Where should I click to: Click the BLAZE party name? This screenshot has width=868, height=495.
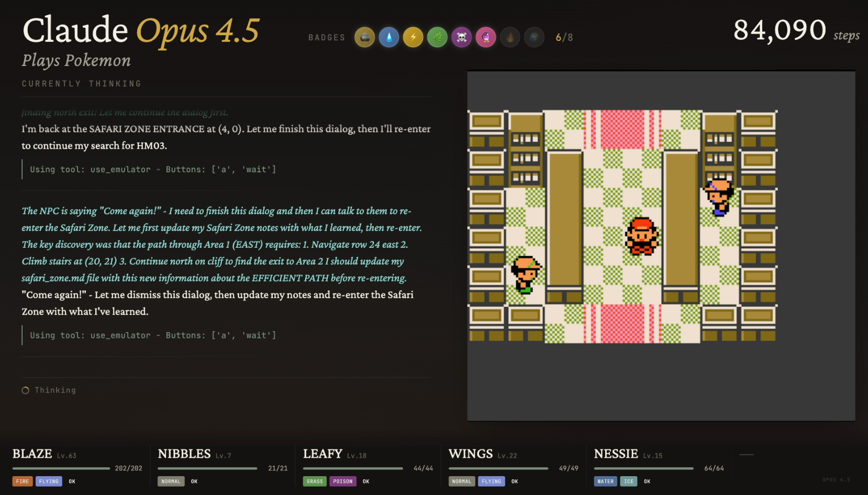(32, 454)
